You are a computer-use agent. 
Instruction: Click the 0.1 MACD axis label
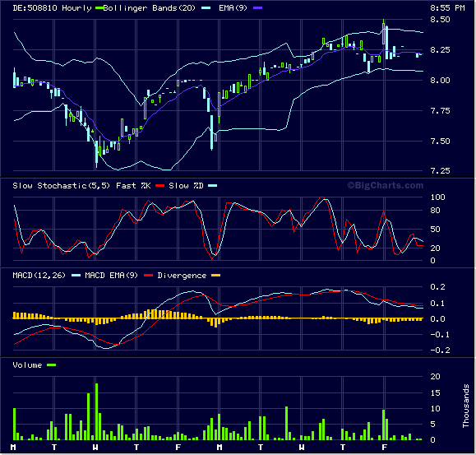(437, 303)
